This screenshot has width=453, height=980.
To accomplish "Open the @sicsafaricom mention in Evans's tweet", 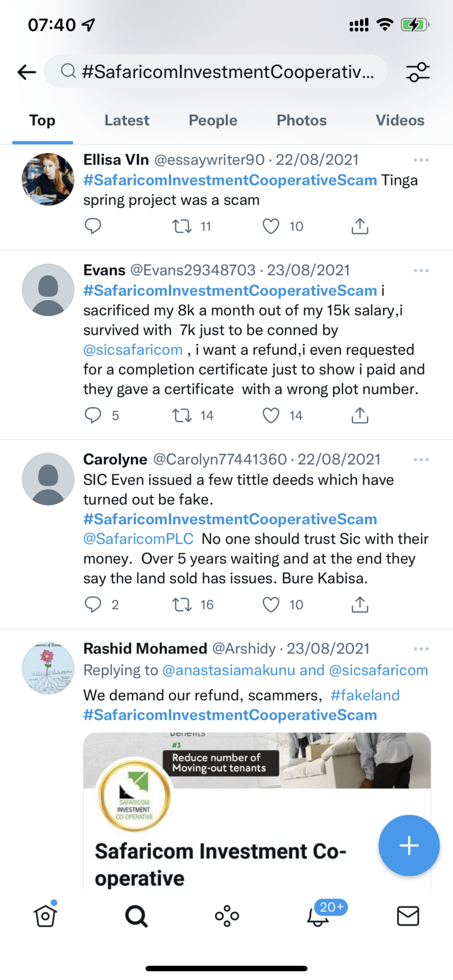I will 133,350.
